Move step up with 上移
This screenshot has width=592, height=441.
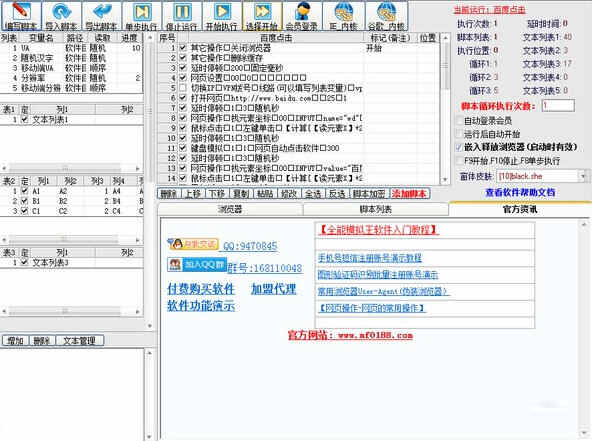[x=193, y=194]
